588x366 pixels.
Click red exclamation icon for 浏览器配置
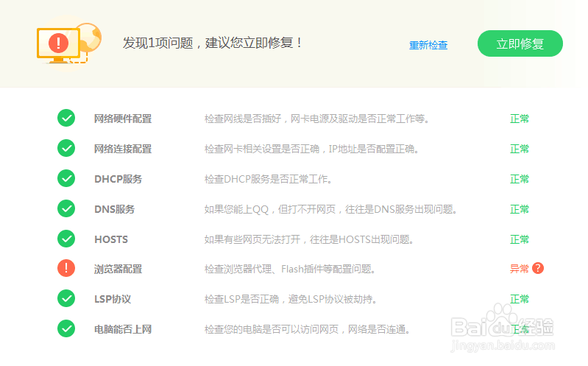[x=66, y=268]
